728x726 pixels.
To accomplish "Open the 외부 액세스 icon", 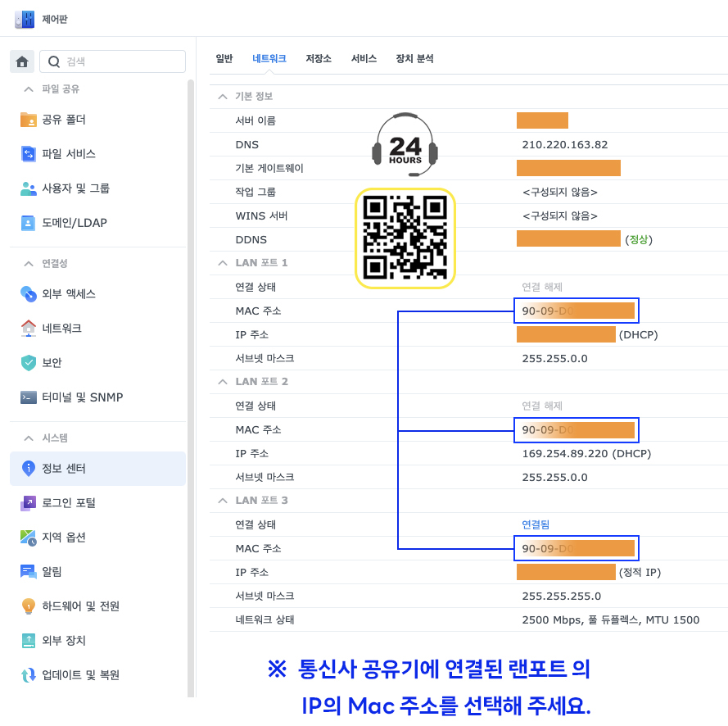I will coord(29,294).
